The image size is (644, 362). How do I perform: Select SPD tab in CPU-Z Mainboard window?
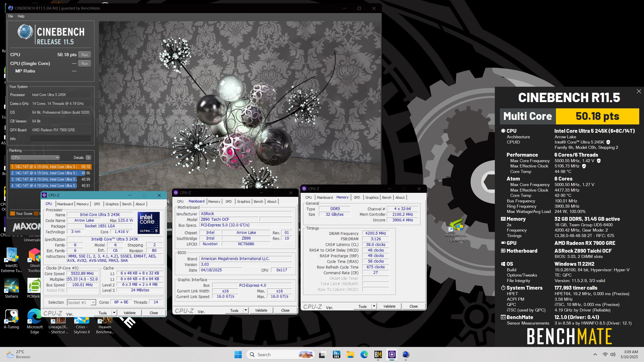click(228, 201)
